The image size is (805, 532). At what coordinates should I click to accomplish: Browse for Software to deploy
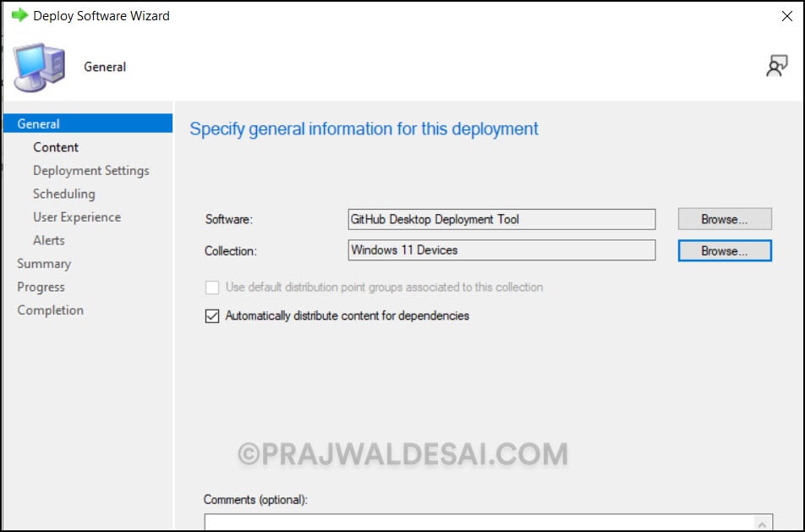tap(725, 219)
